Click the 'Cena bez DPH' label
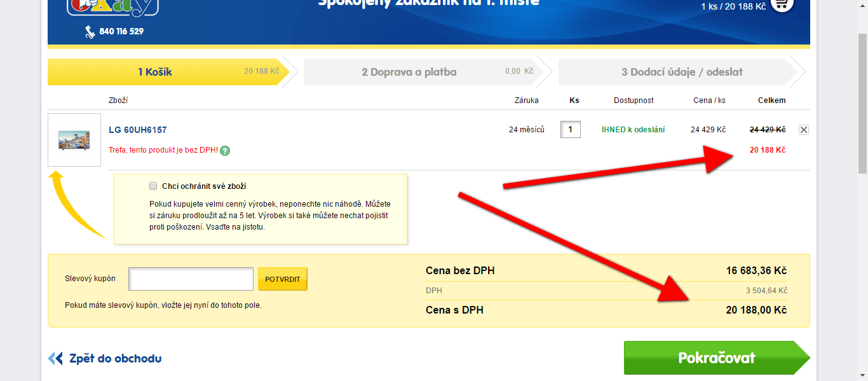The width and height of the screenshot is (868, 381). [x=460, y=271]
